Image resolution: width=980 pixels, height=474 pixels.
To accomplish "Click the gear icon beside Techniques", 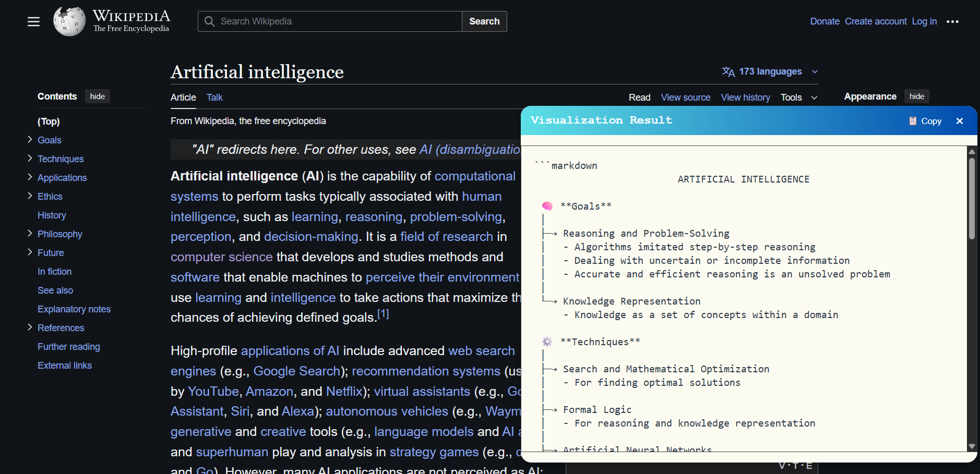I will click(547, 342).
